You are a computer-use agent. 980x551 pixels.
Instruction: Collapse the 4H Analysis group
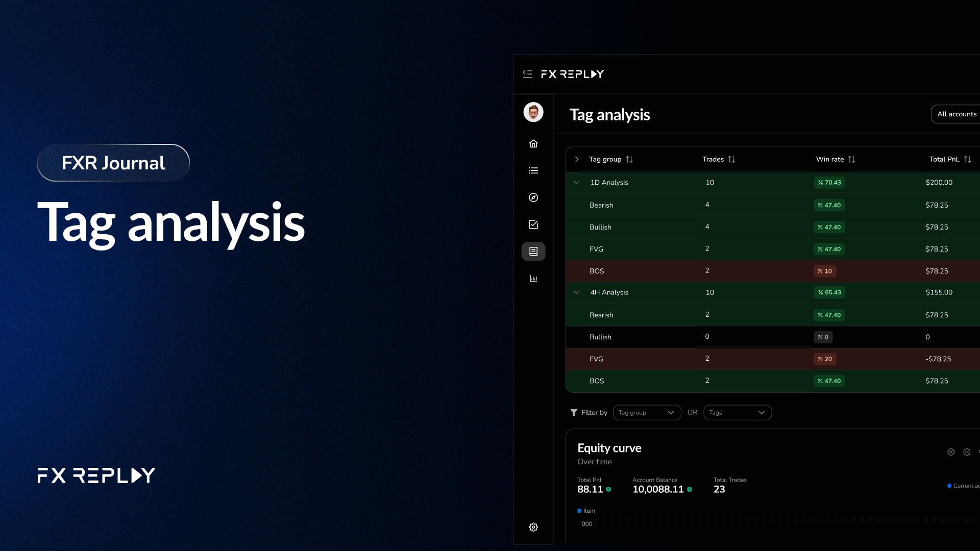point(577,292)
